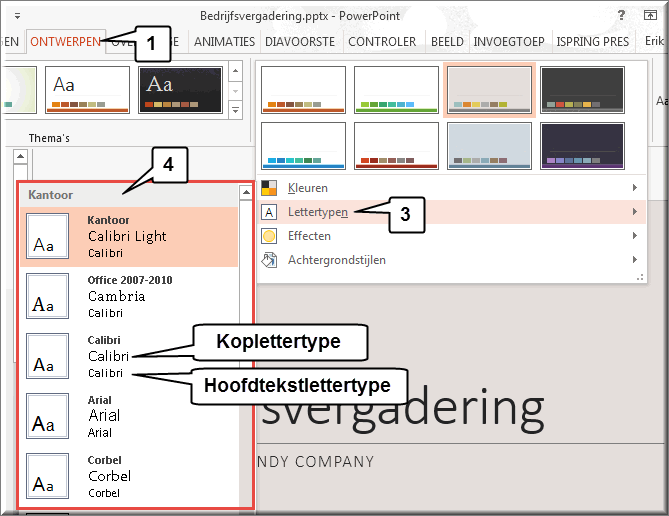The height and width of the screenshot is (516, 669).
Task: Open the Achtergrondstijlen menu entry
Action: pos(452,260)
